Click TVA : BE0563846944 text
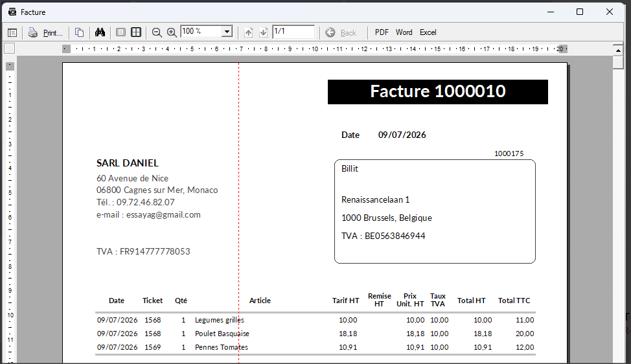The image size is (631, 364). click(x=383, y=236)
